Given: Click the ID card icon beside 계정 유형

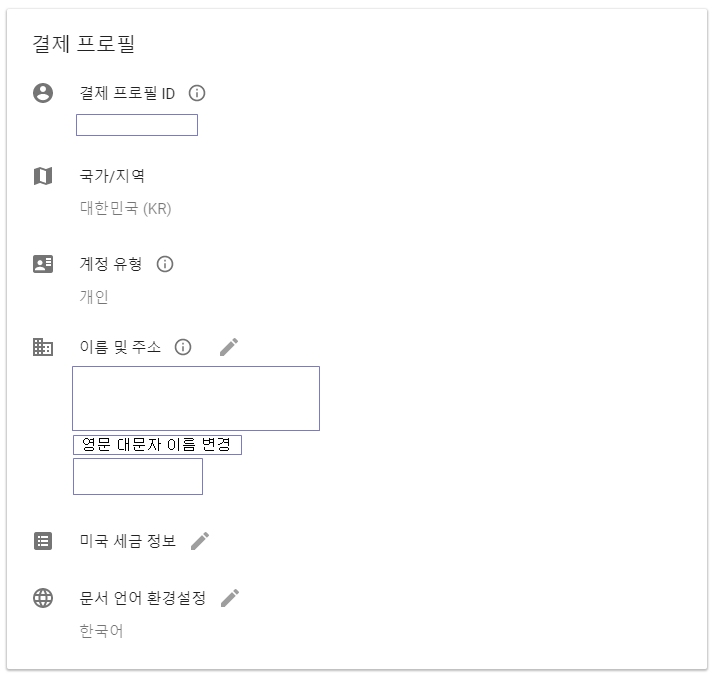Looking at the screenshot, I should tap(43, 264).
